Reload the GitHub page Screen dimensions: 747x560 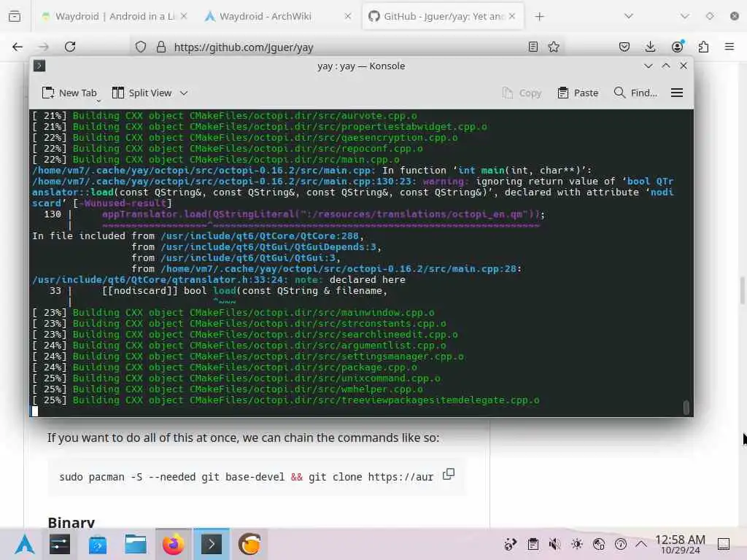[x=70, y=47]
